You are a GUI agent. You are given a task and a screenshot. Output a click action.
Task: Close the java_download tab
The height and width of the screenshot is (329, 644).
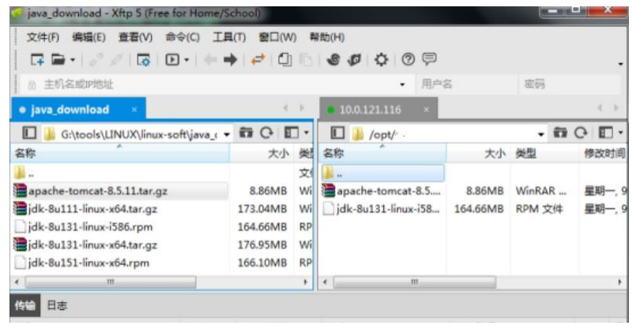click(x=134, y=110)
